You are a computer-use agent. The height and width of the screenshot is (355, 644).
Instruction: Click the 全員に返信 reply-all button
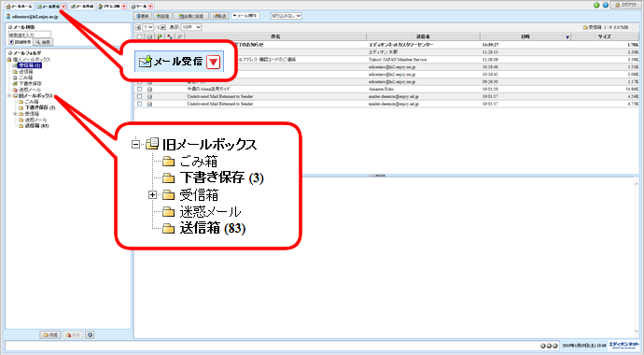tap(190, 16)
